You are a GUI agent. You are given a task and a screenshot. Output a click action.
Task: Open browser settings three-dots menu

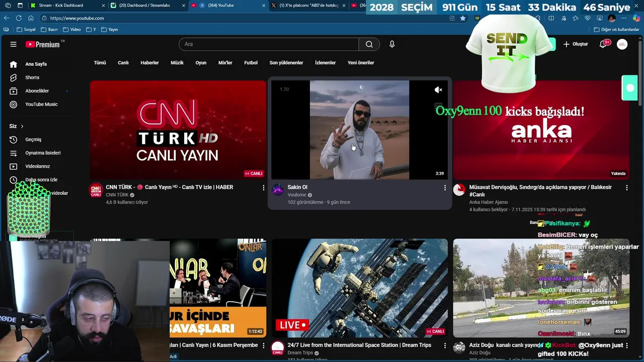pyautogui.click(x=624, y=18)
